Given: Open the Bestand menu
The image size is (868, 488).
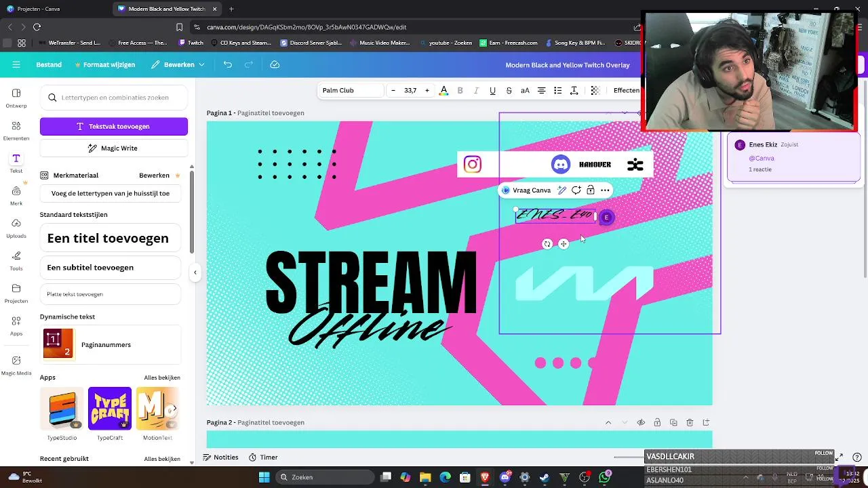Looking at the screenshot, I should point(49,64).
